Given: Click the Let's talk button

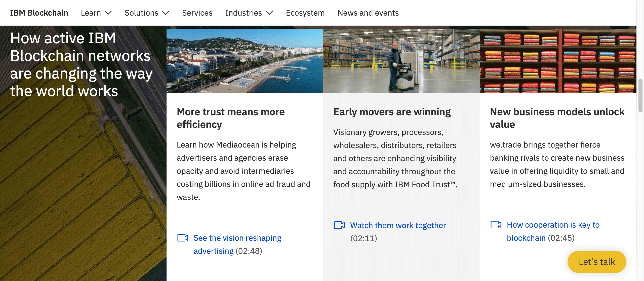Looking at the screenshot, I should click(596, 262).
